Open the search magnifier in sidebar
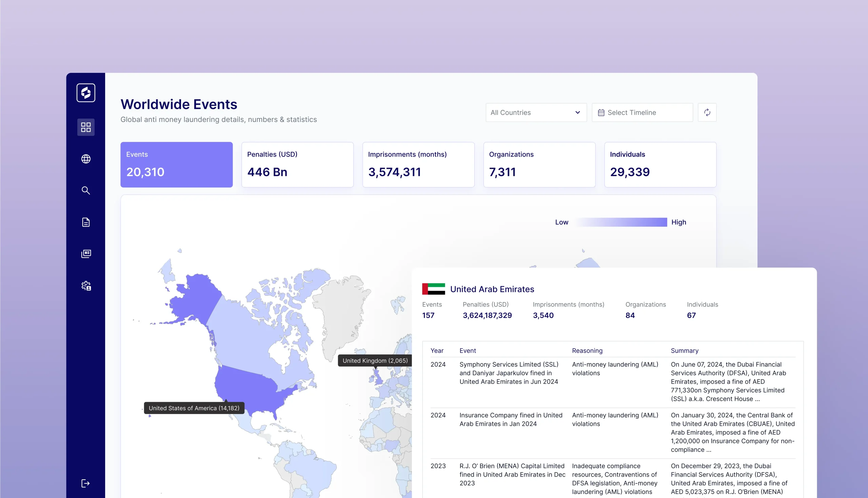Image resolution: width=868 pixels, height=498 pixels. tap(85, 190)
